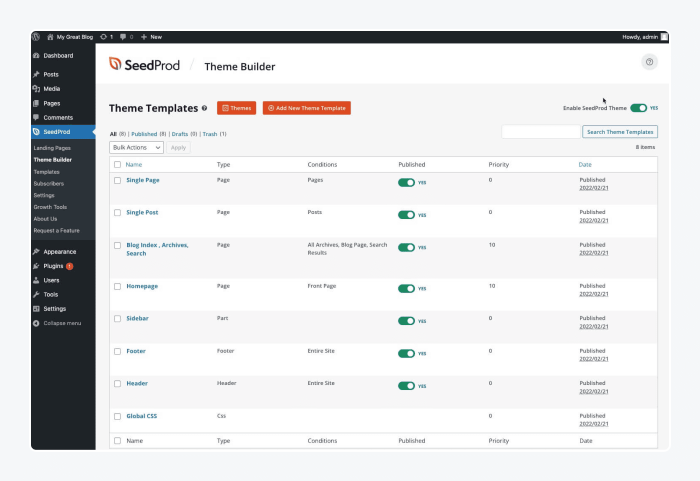Toggle Published switch for Sidebar
Image resolution: width=700 pixels, height=481 pixels.
406,321
